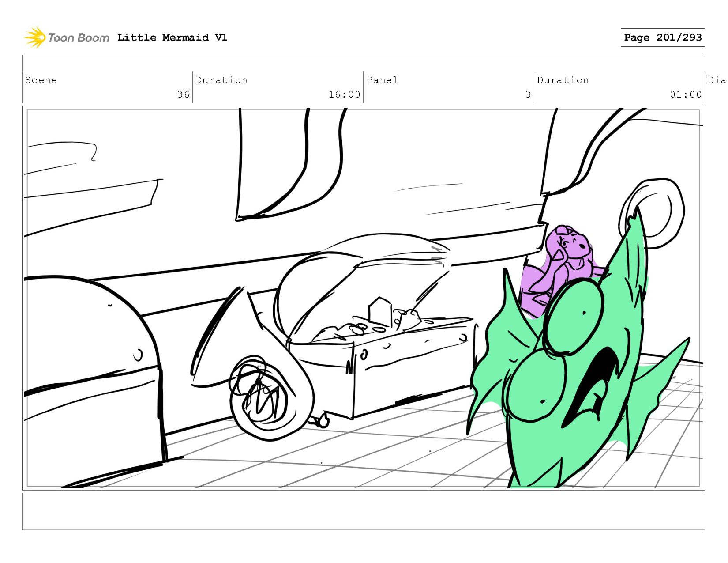Select the 'Little Mermaid V1' title text
728x563 pixels.
coord(173,38)
